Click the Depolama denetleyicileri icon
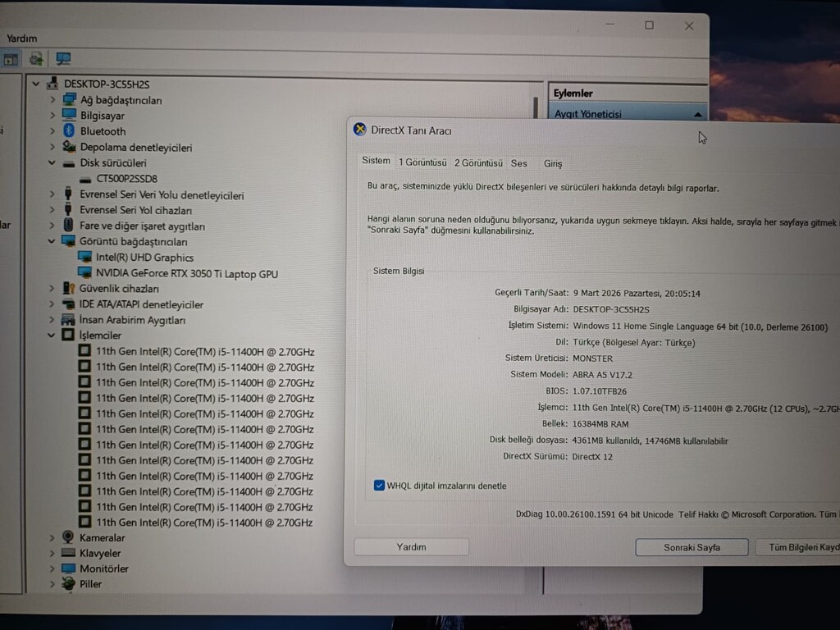Screen dimensions: 840x630 (x=69, y=147)
